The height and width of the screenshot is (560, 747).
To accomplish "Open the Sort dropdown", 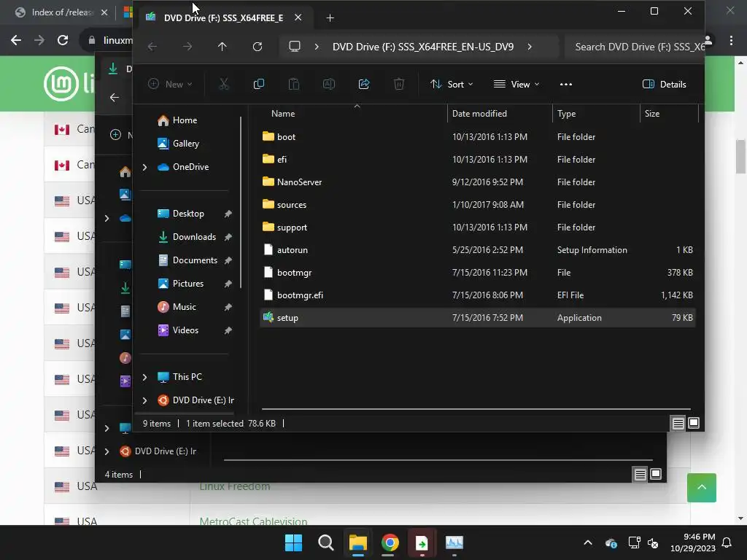I will 452,85.
